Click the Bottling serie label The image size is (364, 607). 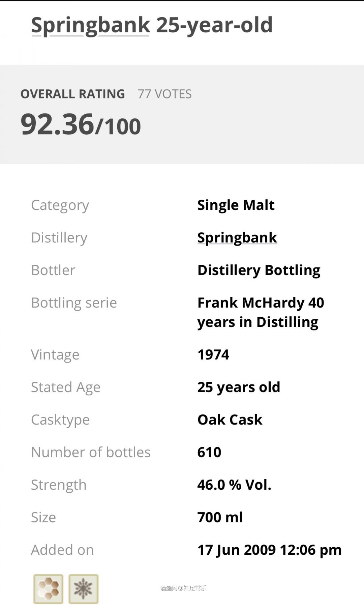(x=74, y=303)
